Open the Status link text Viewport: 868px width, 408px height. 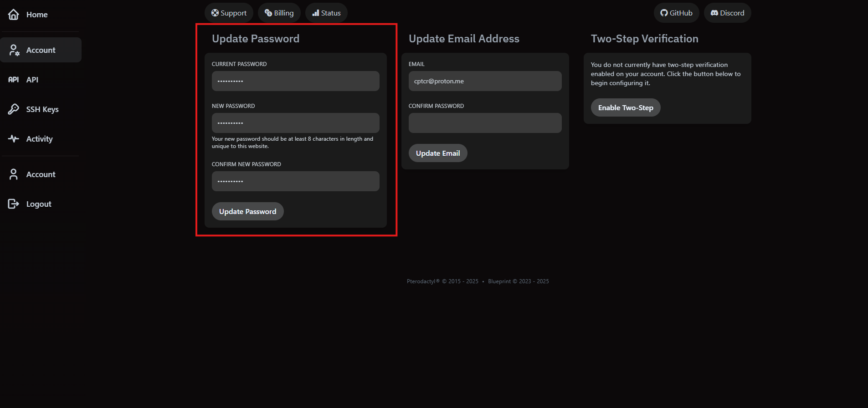[331, 13]
